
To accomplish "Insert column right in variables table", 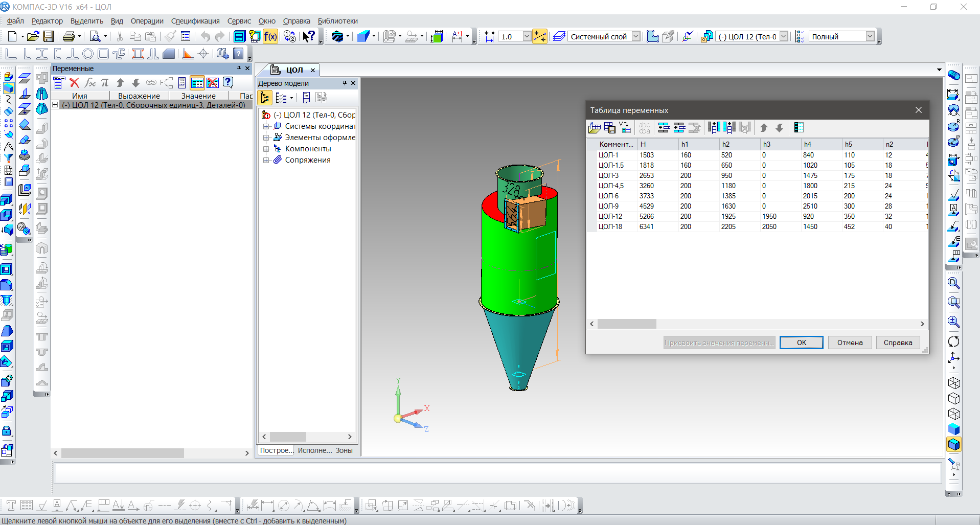I will click(730, 128).
